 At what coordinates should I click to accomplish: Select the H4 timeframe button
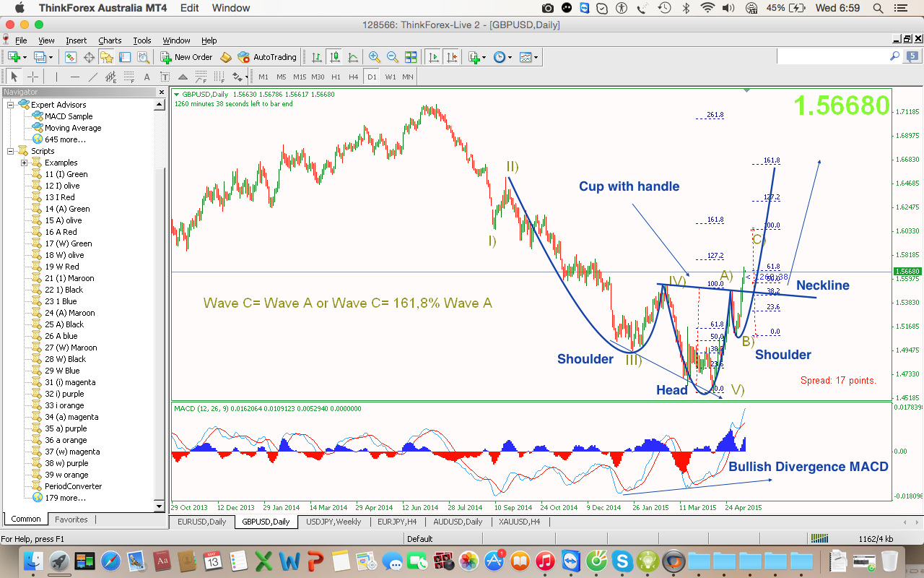tap(353, 77)
